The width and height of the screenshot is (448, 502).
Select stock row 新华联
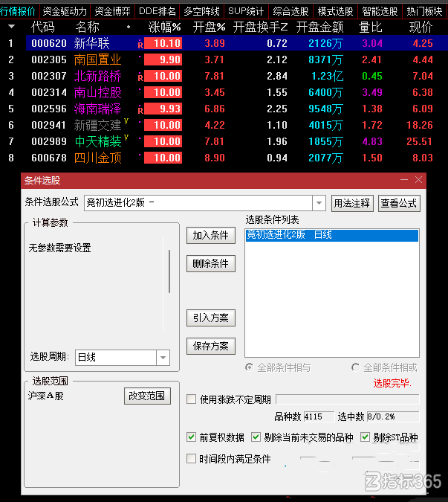(x=224, y=43)
